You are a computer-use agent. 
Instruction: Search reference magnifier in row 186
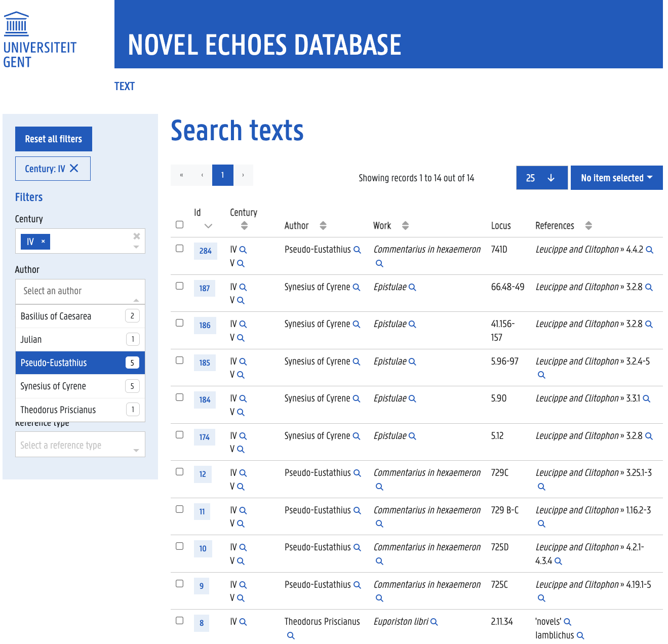[649, 324]
